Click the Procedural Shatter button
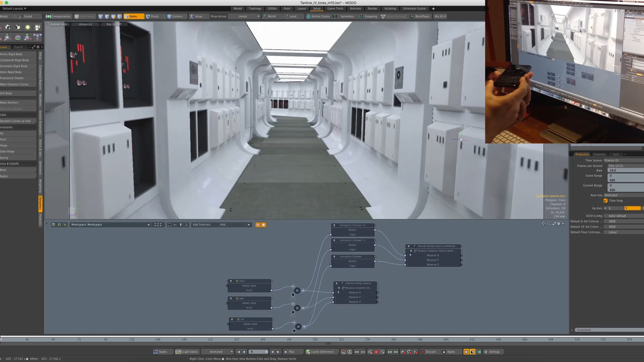The width and height of the screenshot is (644, 362). pyautogui.click(x=18, y=78)
